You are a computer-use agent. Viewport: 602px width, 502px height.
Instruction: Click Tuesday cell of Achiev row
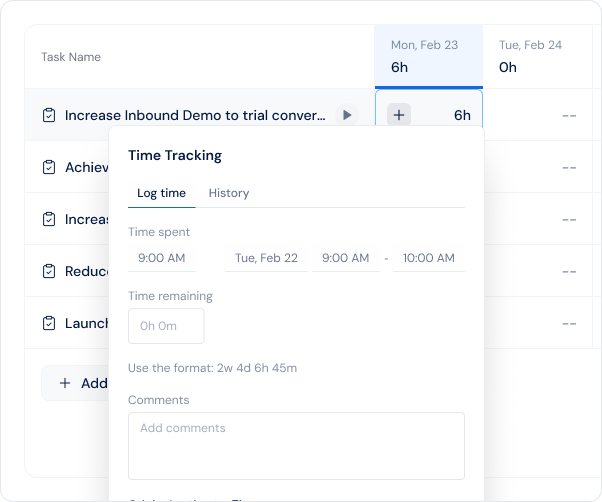coord(538,167)
